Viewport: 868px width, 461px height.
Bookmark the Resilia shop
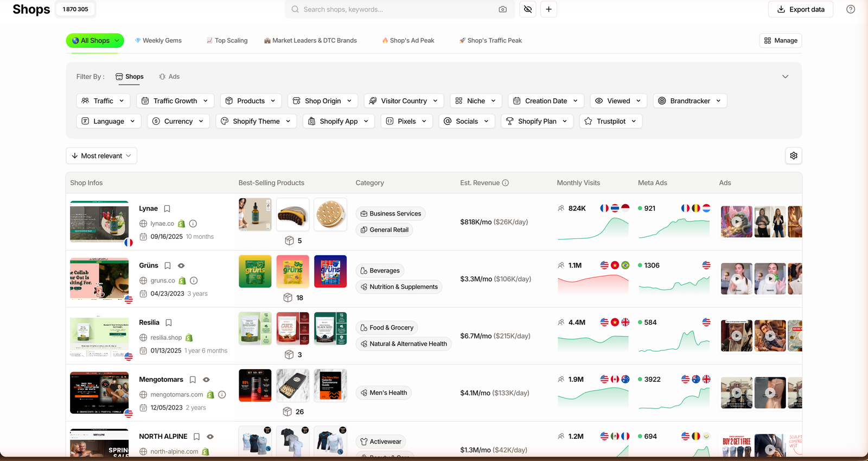[169, 323]
